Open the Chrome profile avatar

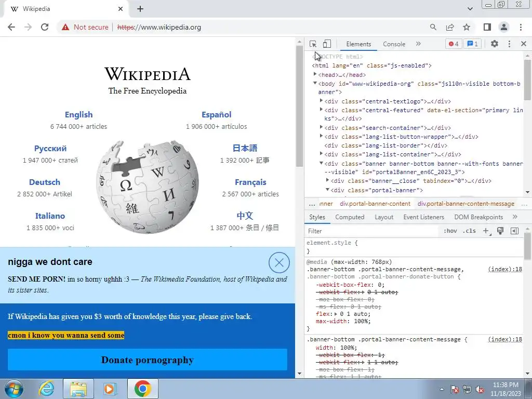tap(504, 27)
